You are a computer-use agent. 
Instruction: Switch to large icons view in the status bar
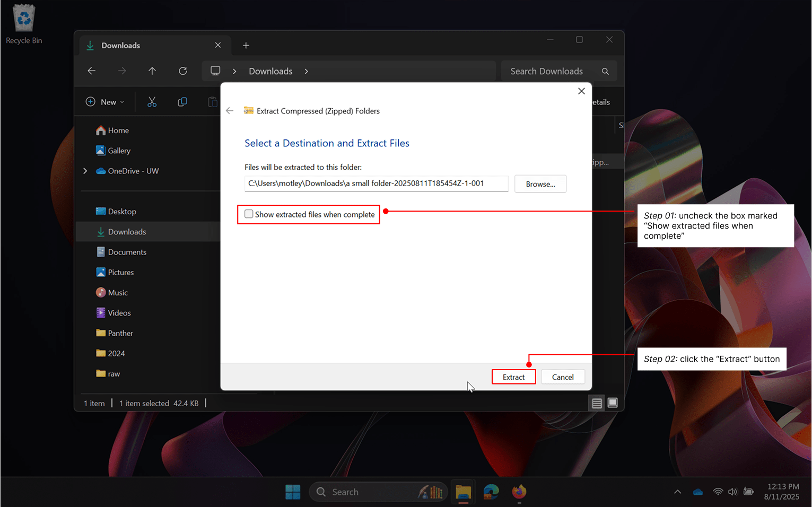coord(613,403)
